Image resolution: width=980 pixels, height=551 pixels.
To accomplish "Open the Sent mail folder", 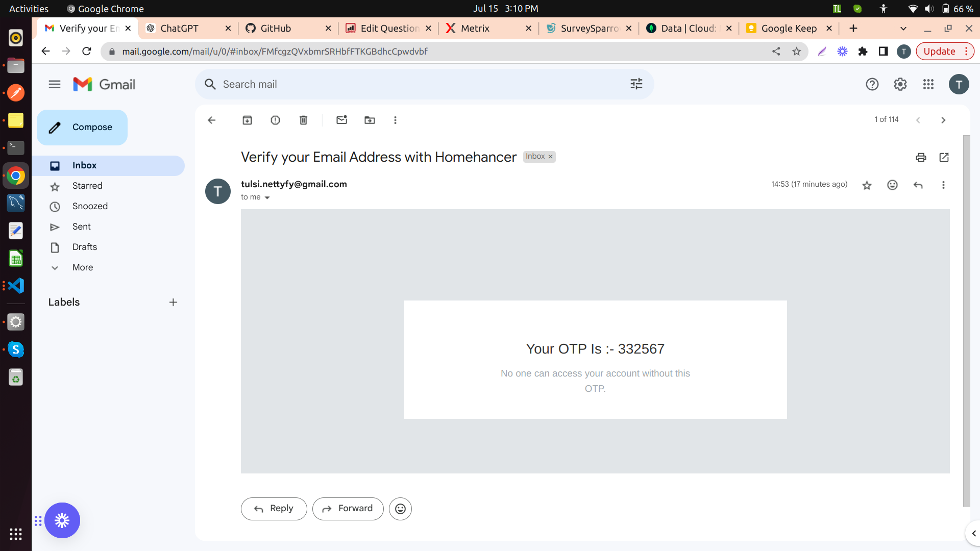I will 81,227.
